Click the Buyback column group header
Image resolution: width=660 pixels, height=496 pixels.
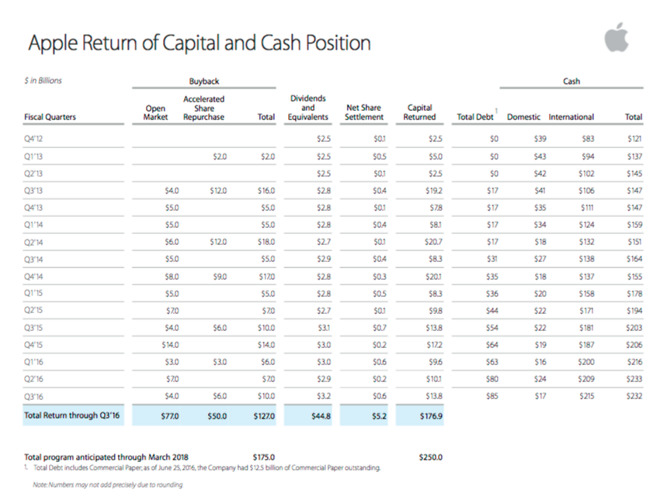click(x=204, y=81)
